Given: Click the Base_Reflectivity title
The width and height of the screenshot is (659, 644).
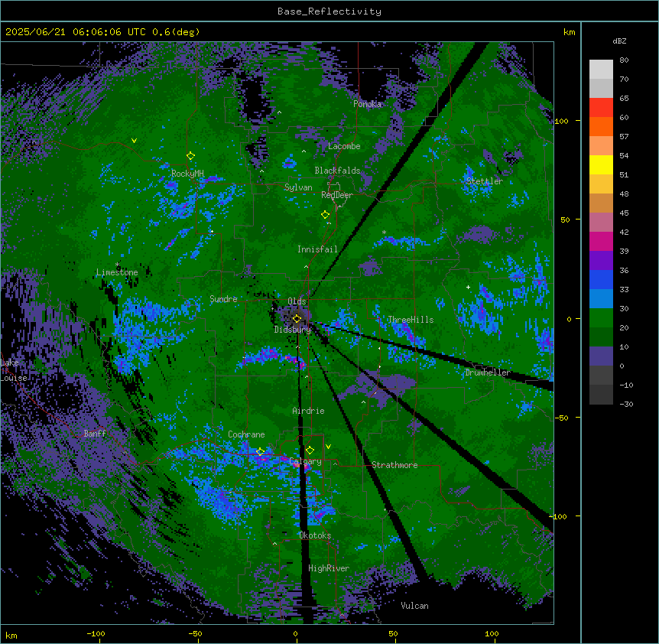Looking at the screenshot, I should [x=329, y=11].
